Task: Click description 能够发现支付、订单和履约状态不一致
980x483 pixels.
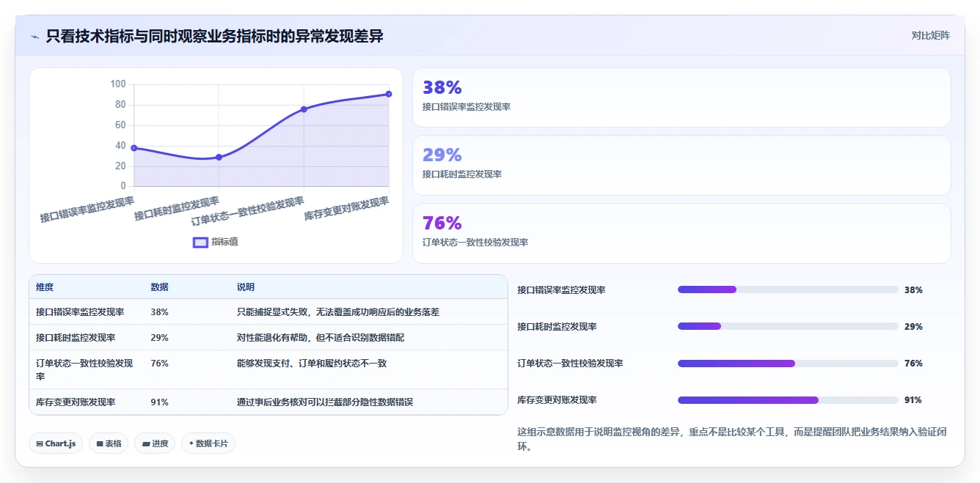Action: click(x=312, y=364)
